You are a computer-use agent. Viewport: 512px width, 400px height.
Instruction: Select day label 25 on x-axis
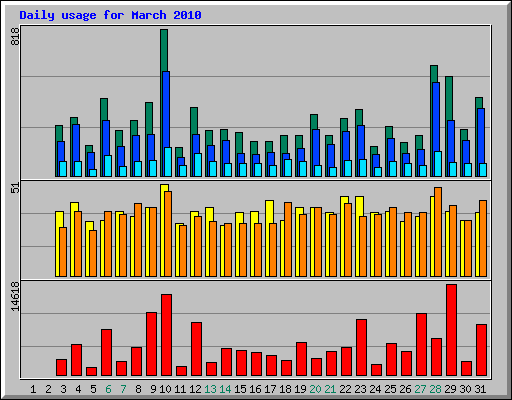coord(390,389)
